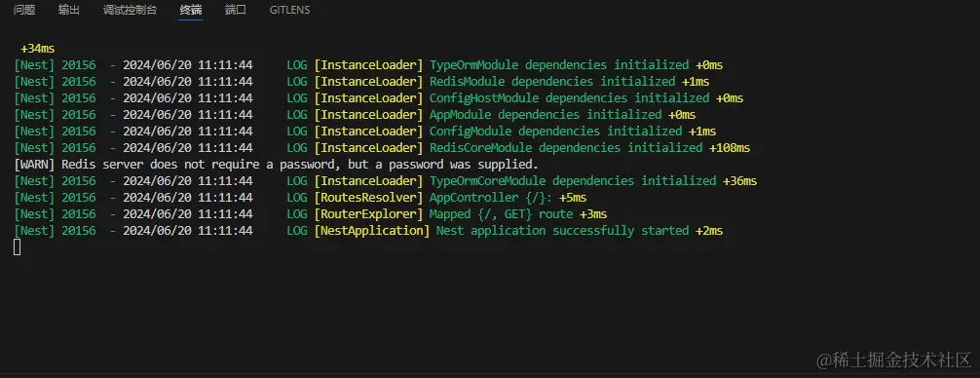Click the RedisModule dependencies initialized line
This screenshot has height=378, width=980.
pyautogui.click(x=361, y=82)
